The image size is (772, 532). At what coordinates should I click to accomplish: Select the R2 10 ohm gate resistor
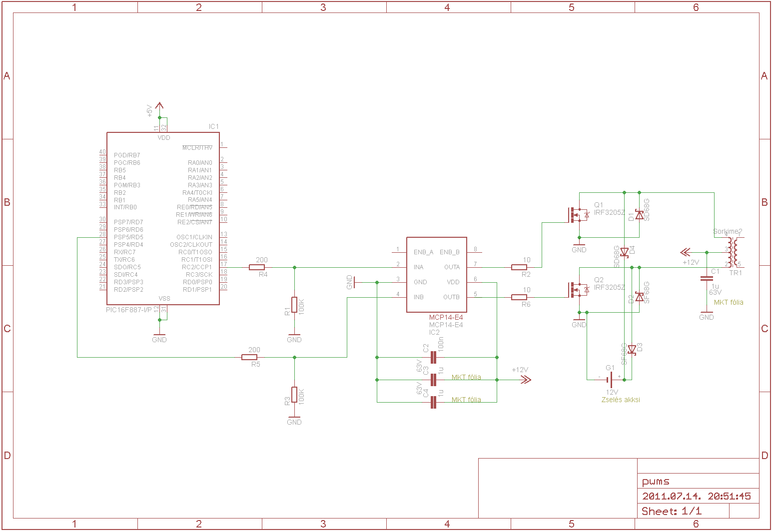[x=519, y=267]
